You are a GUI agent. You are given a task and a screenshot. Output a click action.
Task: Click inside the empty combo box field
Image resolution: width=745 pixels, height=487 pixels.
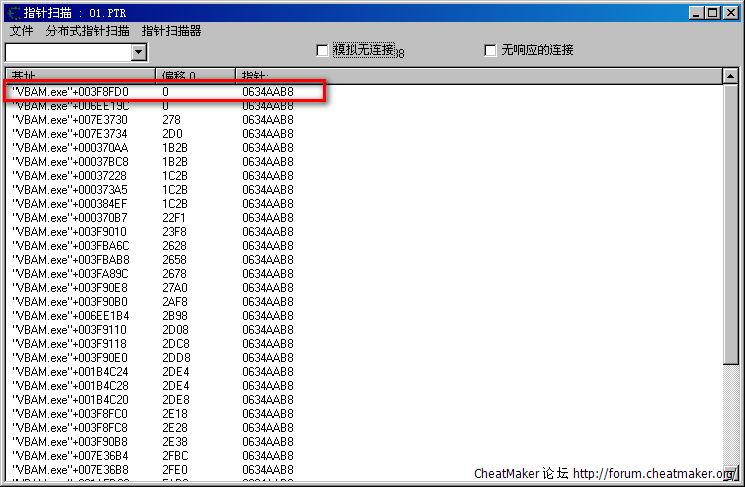(x=67, y=52)
